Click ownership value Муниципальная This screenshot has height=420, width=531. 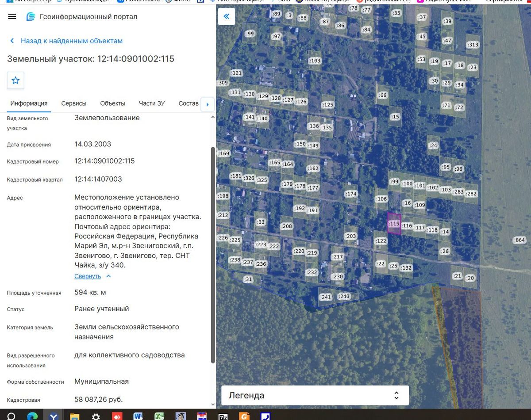(102, 381)
